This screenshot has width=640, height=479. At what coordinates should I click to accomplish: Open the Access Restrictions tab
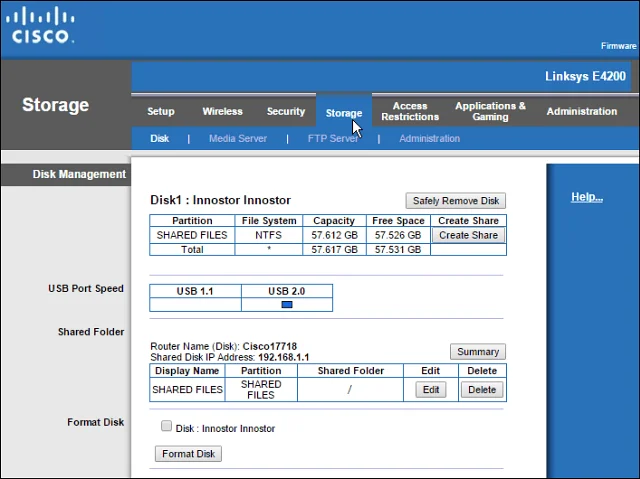(x=410, y=111)
